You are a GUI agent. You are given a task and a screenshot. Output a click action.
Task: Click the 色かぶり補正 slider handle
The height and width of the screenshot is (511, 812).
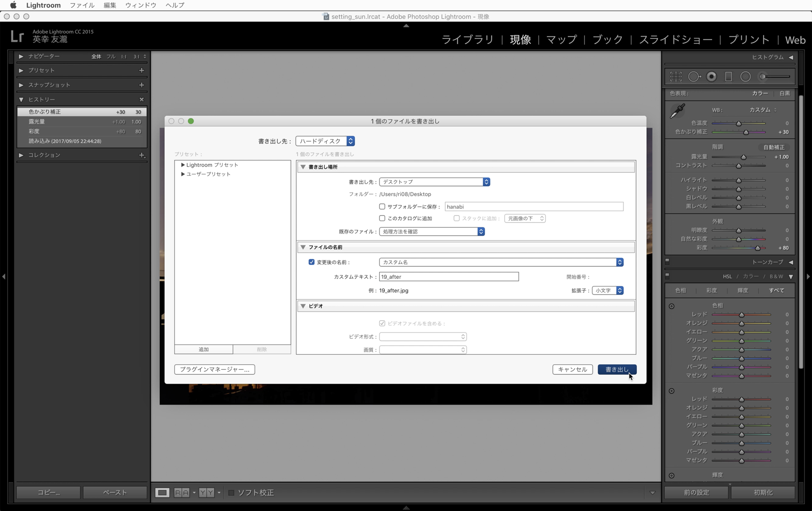point(746,132)
